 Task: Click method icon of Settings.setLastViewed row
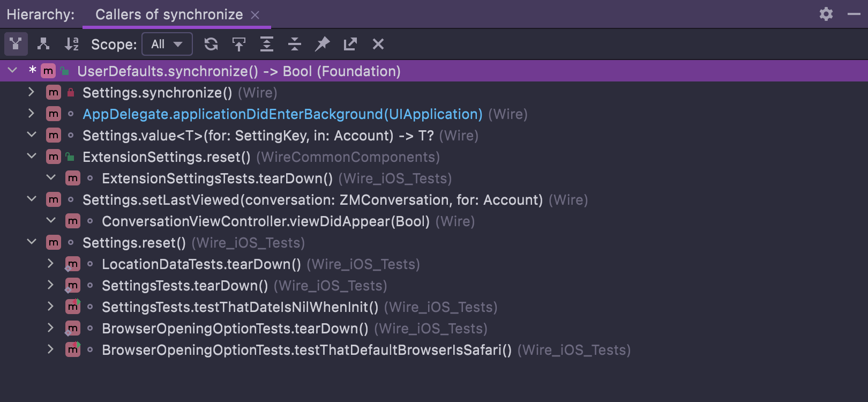pyautogui.click(x=54, y=199)
